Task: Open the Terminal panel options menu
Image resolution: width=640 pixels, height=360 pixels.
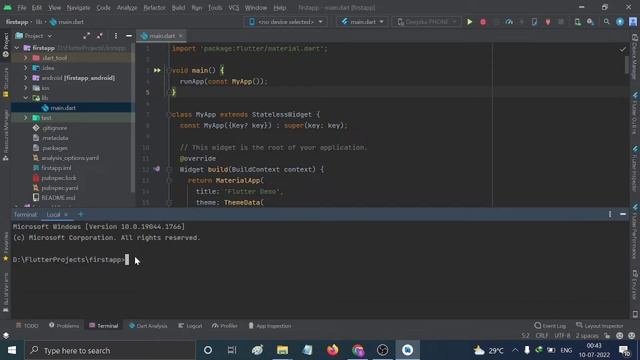Action: [x=610, y=214]
